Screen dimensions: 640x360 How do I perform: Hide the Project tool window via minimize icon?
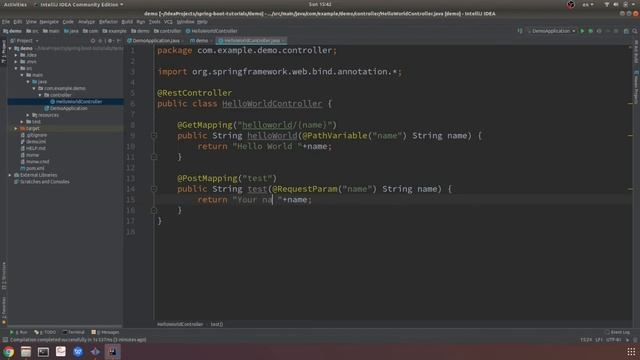tap(118, 41)
